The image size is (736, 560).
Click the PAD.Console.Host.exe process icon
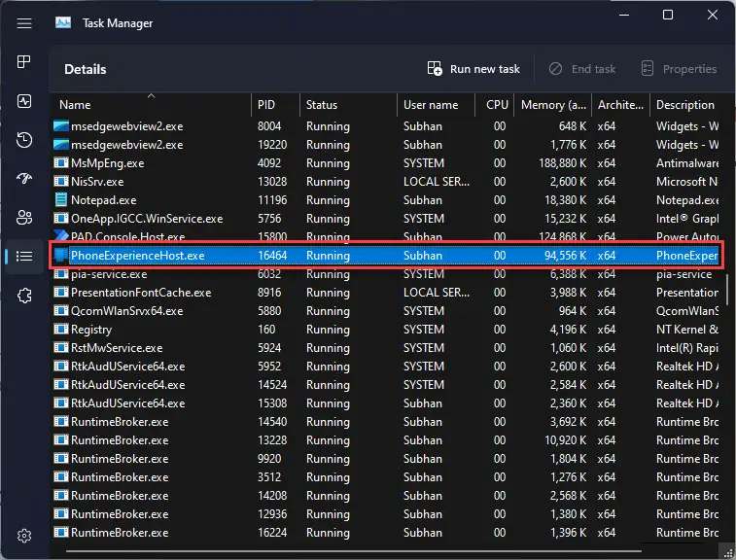[x=61, y=235]
